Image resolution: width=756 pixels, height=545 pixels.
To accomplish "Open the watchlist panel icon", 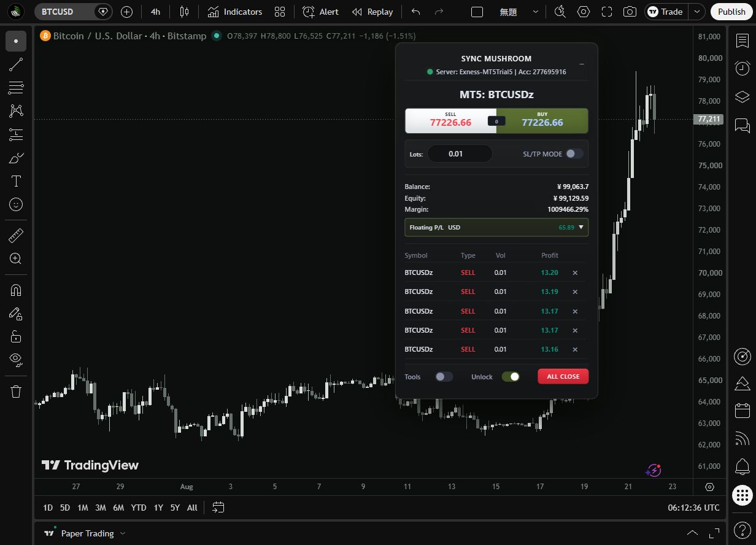I will coord(742,41).
